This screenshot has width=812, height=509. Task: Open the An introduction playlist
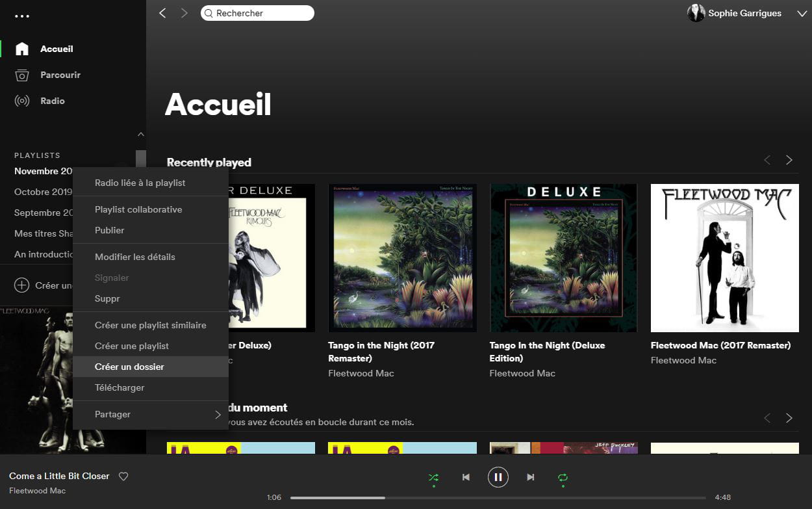(44, 254)
